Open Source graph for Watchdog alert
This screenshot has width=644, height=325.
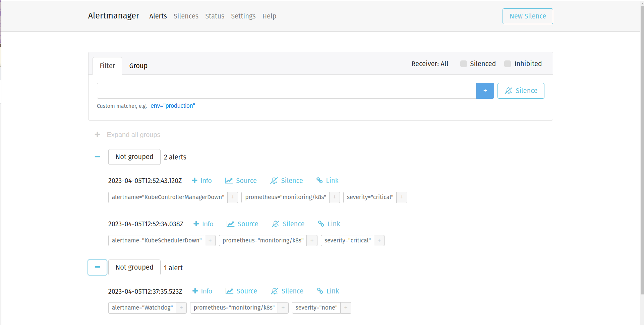pyautogui.click(x=241, y=291)
